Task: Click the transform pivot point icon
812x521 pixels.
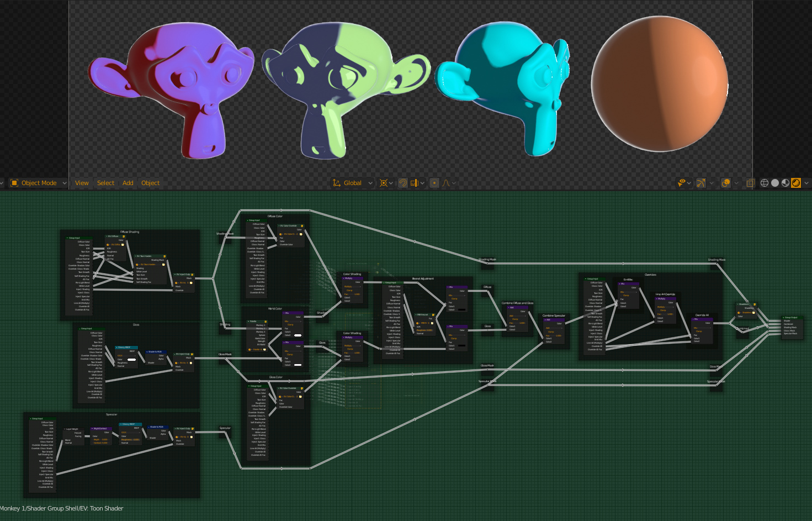Action: point(383,183)
